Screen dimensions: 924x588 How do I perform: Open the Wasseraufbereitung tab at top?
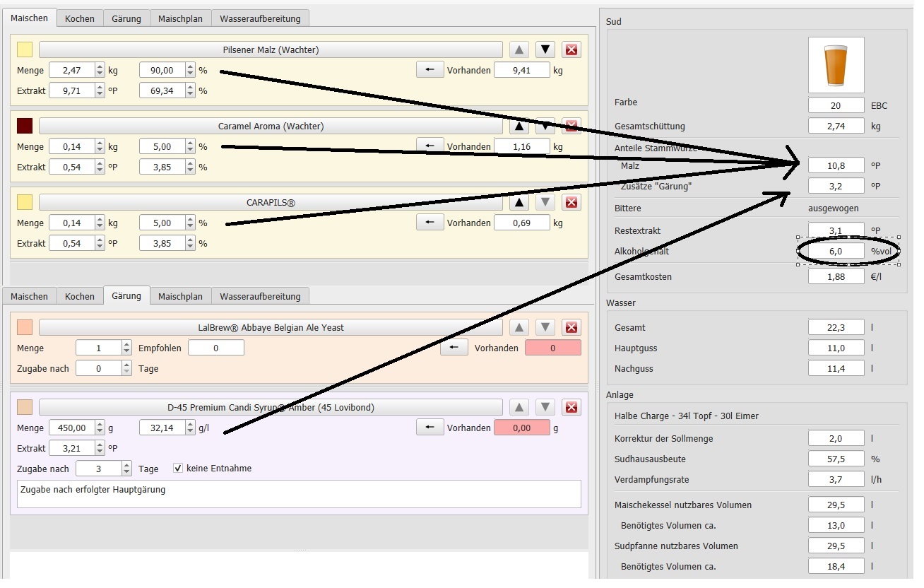click(260, 18)
